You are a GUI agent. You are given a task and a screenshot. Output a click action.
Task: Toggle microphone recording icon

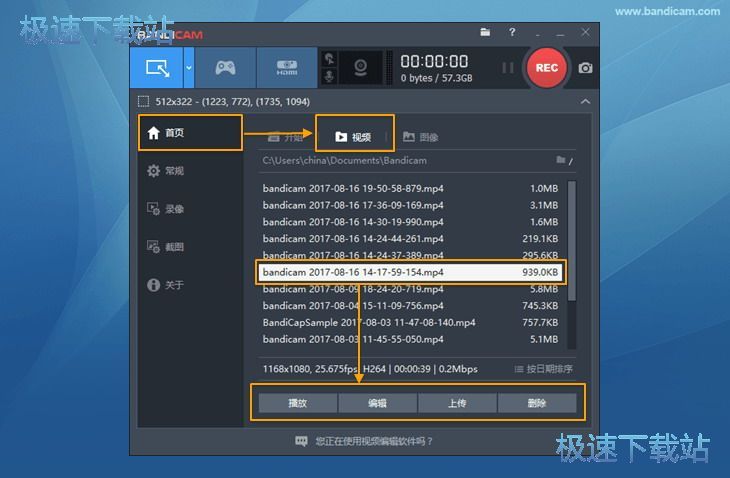329,76
